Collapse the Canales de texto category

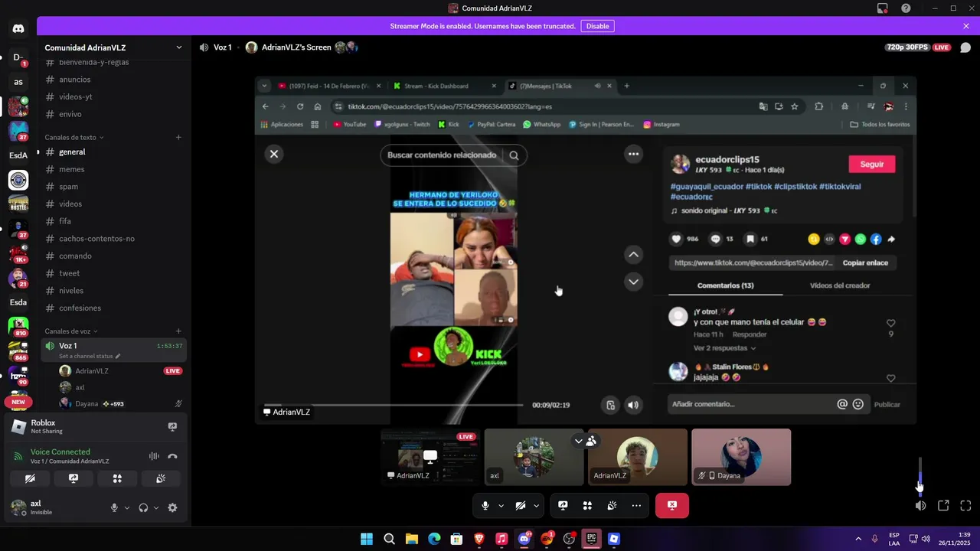[74, 138]
